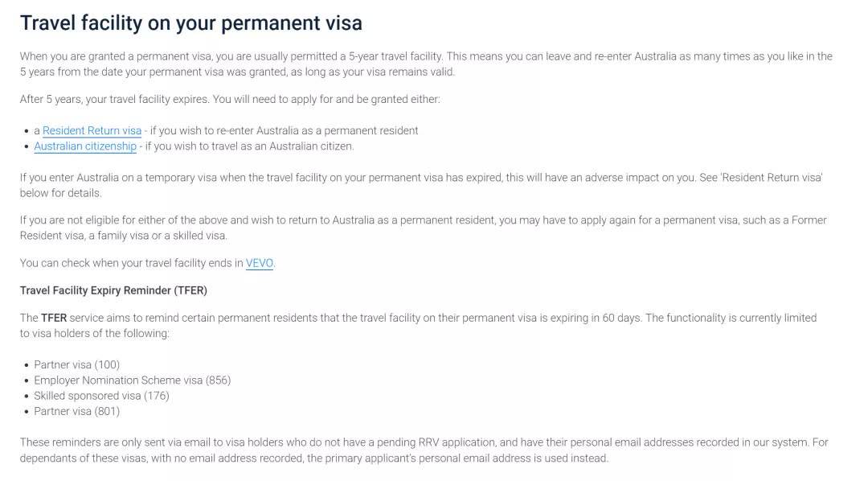Click the paragraph about reminders sent via email
Viewport: 868px width, 481px height.
point(424,450)
